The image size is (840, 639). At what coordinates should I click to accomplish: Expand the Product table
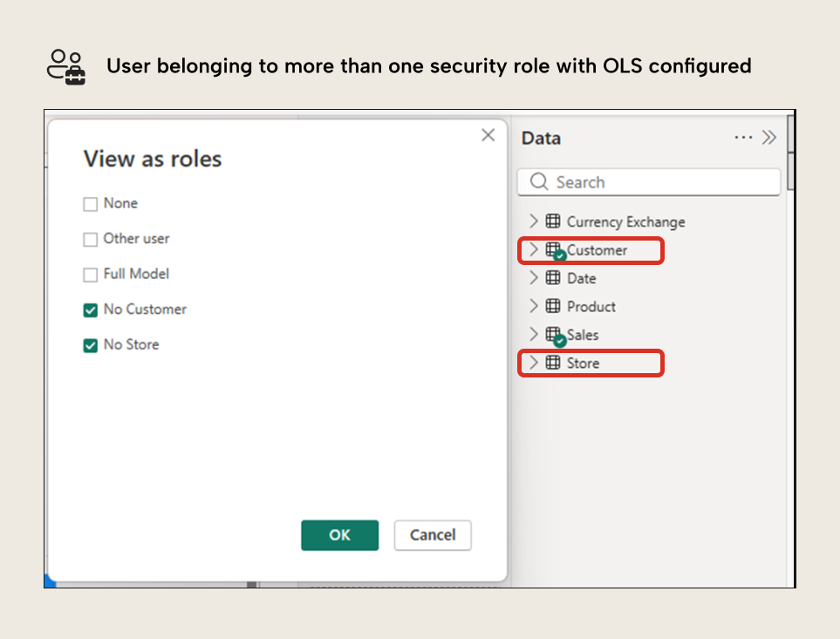(x=533, y=306)
